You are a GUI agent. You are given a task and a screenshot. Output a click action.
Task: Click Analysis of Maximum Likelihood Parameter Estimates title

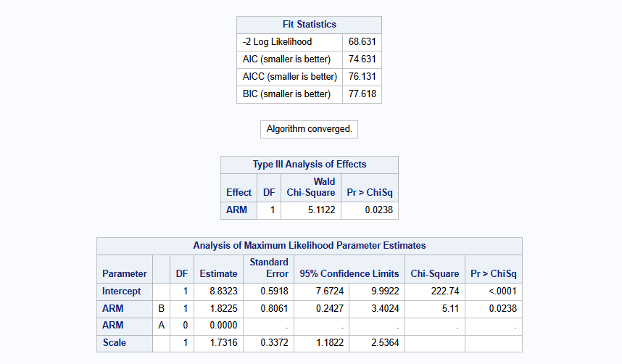tap(309, 246)
